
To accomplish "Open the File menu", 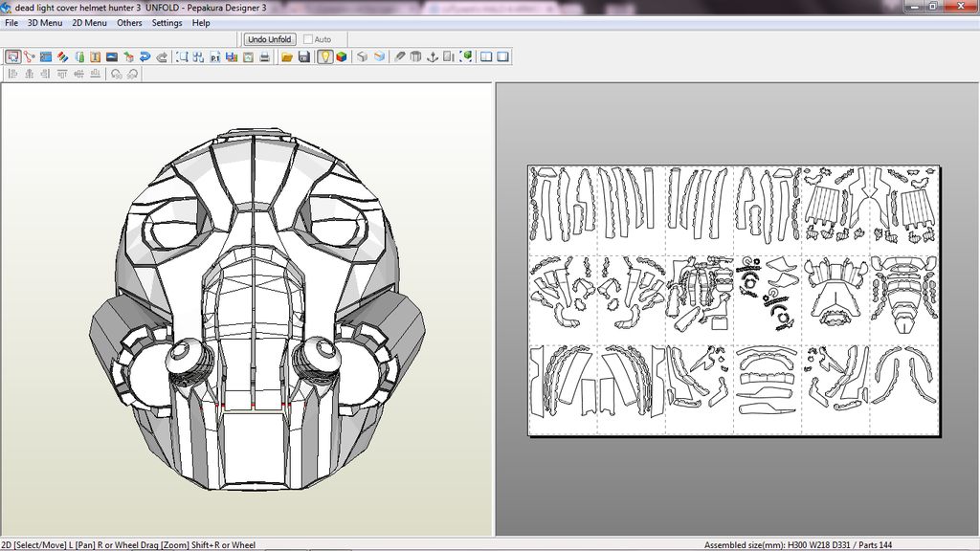I will [11, 23].
